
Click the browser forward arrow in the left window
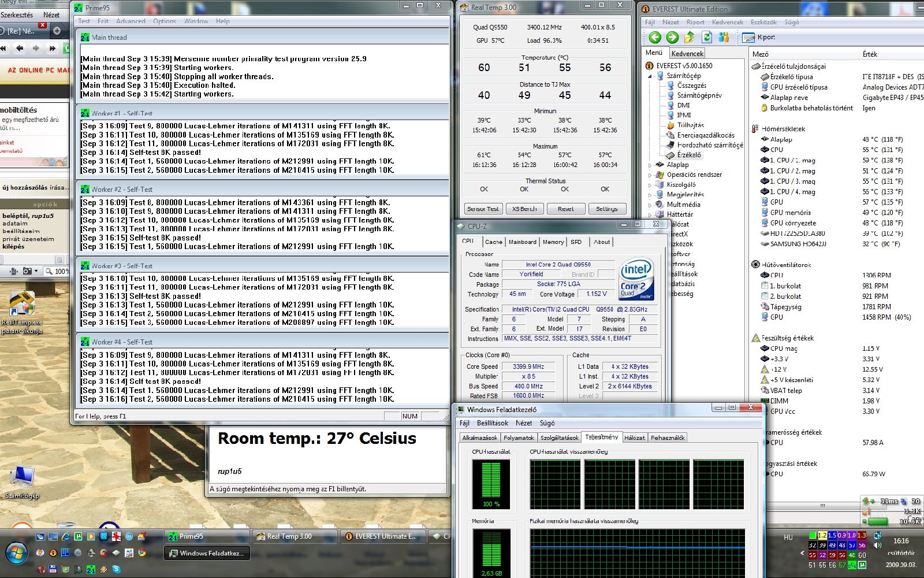coord(36,49)
